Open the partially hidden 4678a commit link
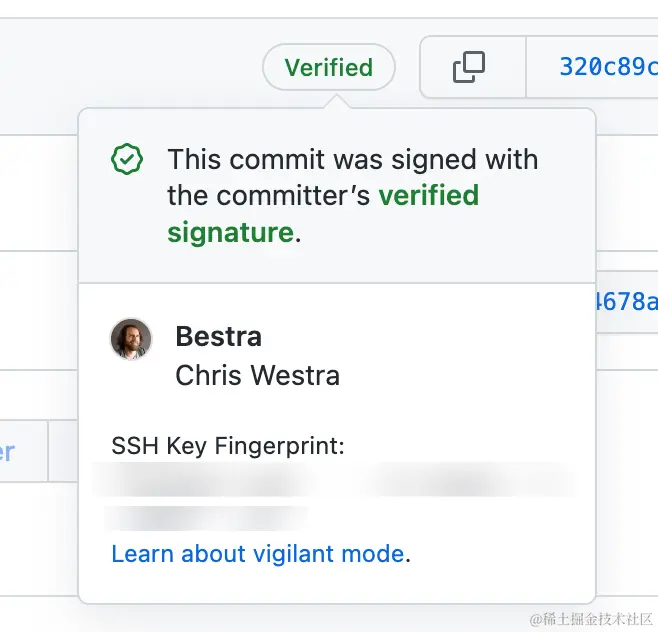 click(627, 301)
